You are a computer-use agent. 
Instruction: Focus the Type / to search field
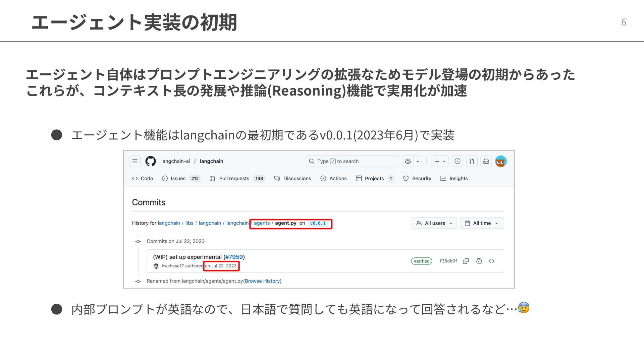coord(352,161)
